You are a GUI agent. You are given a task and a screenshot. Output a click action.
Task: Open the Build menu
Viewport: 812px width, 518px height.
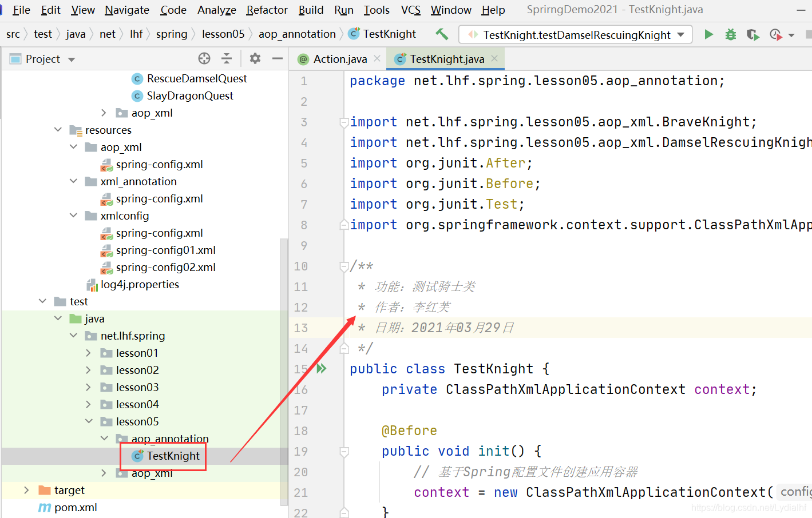[311, 10]
